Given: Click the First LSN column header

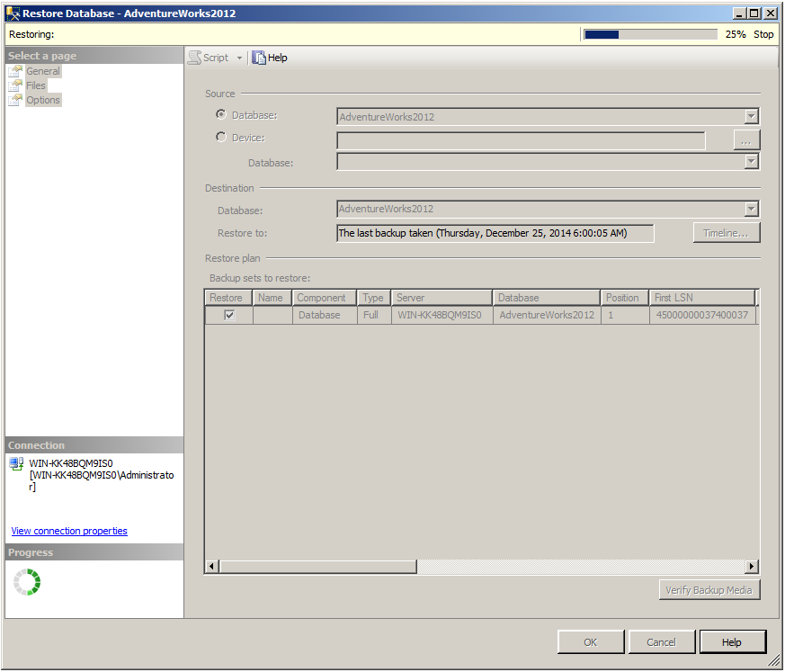Looking at the screenshot, I should (701, 298).
